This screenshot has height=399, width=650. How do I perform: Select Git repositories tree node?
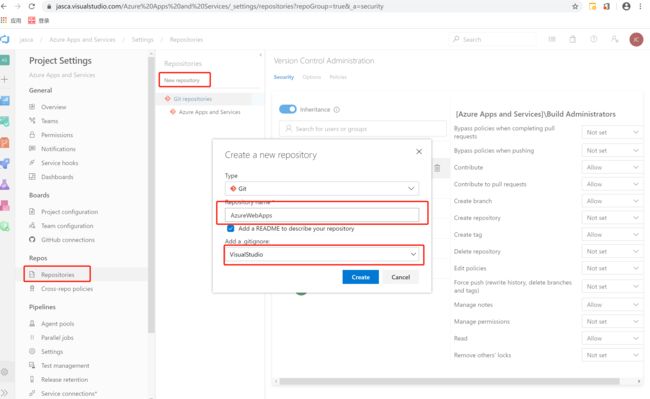192,99
